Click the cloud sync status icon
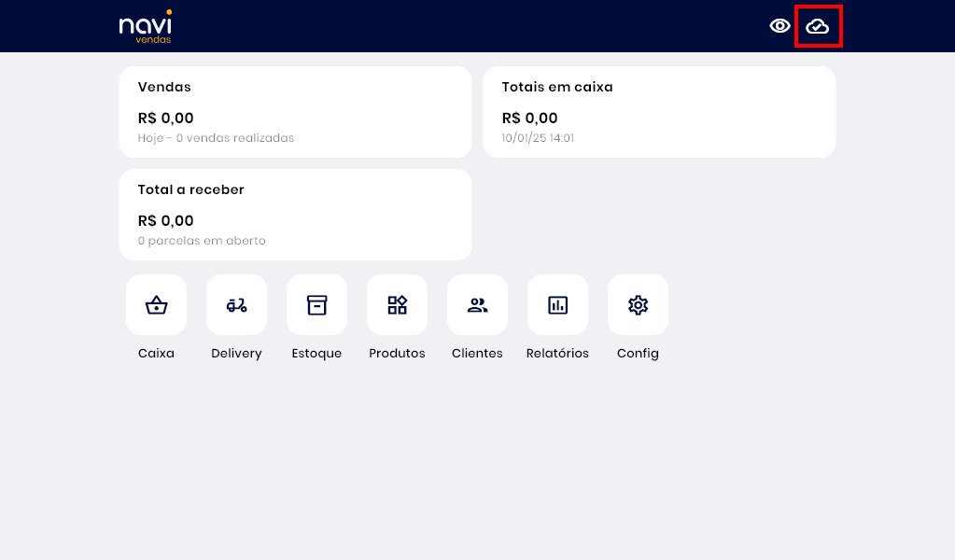The image size is (955, 560). point(818,26)
